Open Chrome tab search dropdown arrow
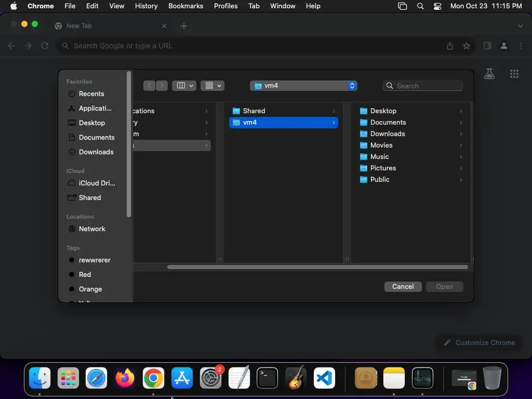Image resolution: width=532 pixels, height=399 pixels. coord(520,26)
